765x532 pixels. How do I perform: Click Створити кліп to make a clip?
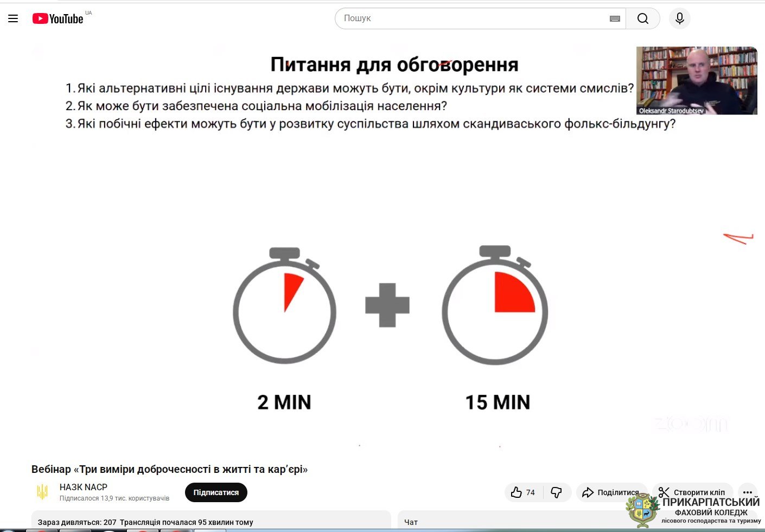point(692,492)
